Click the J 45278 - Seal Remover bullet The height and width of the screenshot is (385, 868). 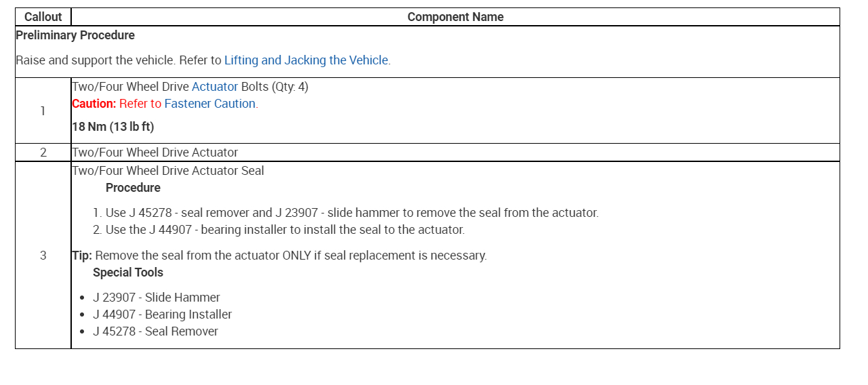(x=156, y=331)
